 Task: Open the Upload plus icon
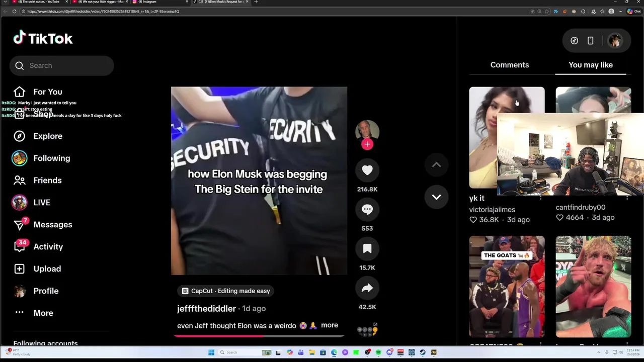click(19, 268)
